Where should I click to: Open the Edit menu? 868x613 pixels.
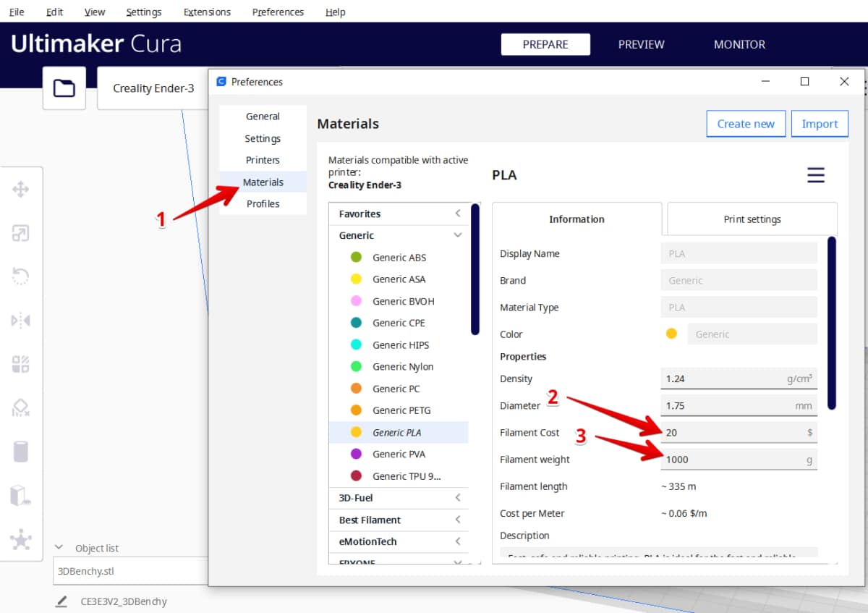54,12
